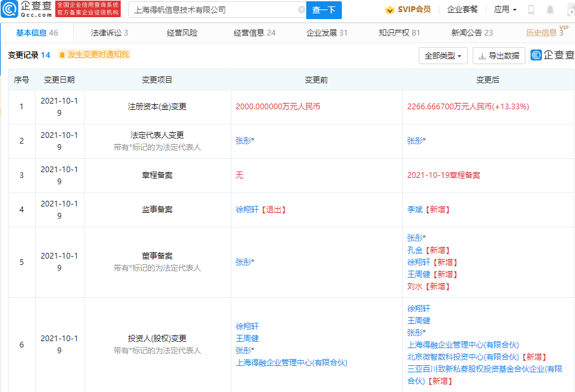Click the 企查查 watermark logo by export button
The image size is (575, 392).
[x=552, y=55]
